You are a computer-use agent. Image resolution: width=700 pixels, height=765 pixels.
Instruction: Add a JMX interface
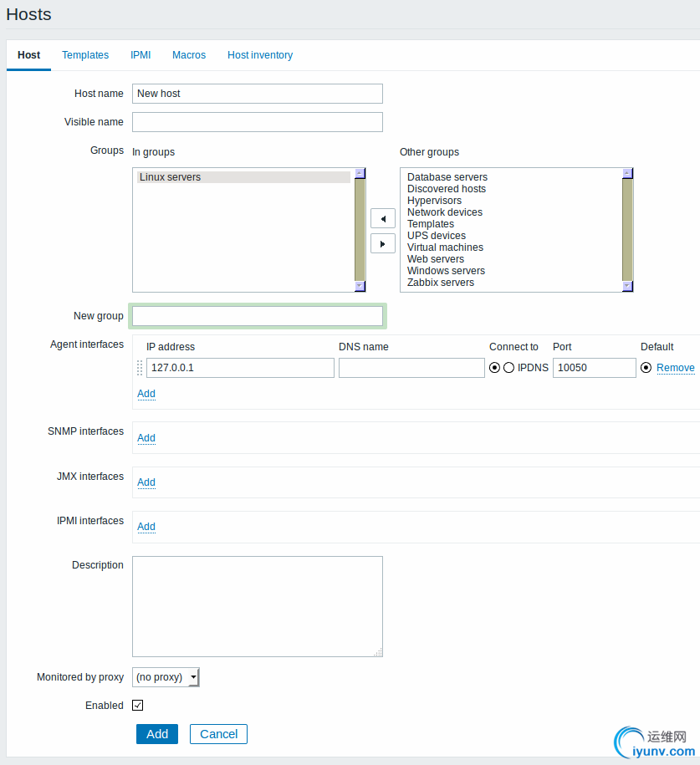146,482
